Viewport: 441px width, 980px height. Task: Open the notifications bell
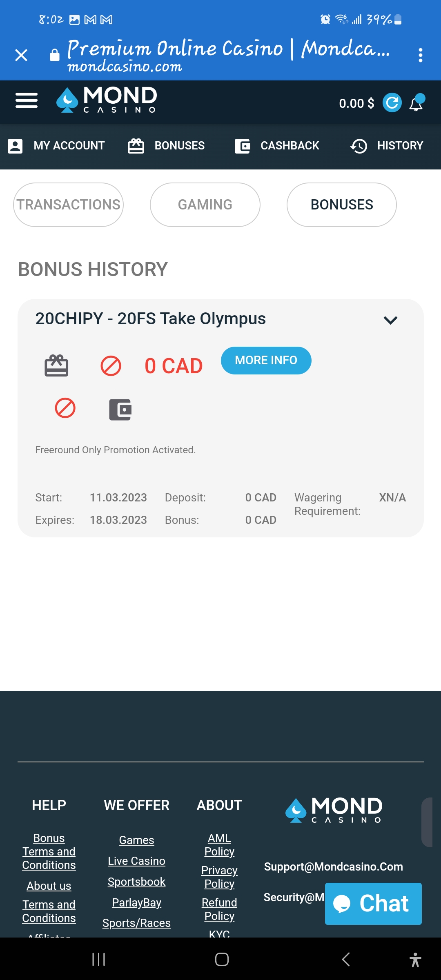tap(416, 103)
